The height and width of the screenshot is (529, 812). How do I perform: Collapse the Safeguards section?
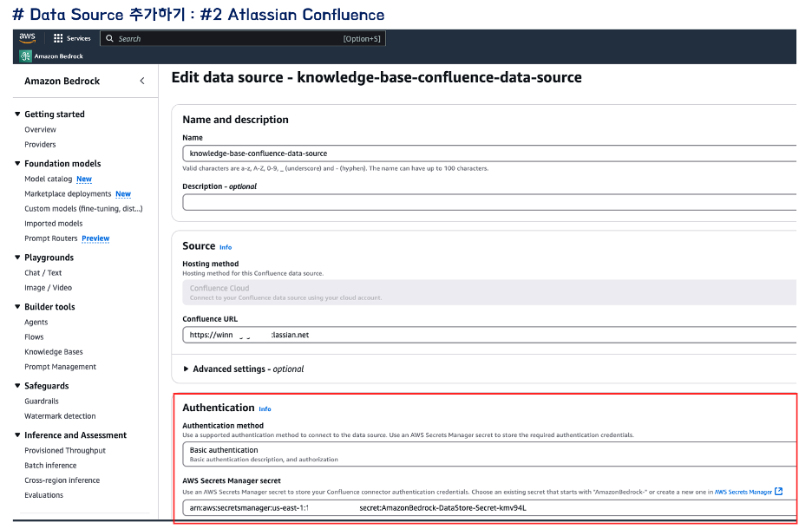point(17,386)
